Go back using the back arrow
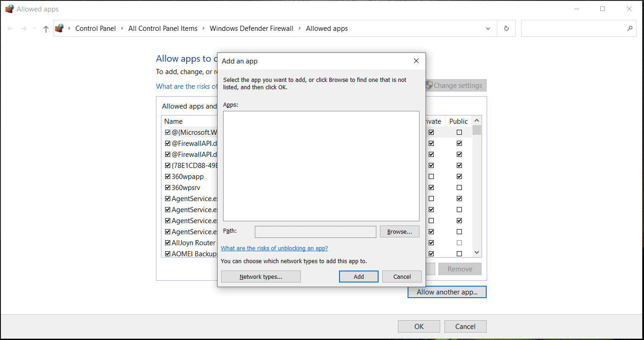Image resolution: width=644 pixels, height=340 pixels. 10,29
